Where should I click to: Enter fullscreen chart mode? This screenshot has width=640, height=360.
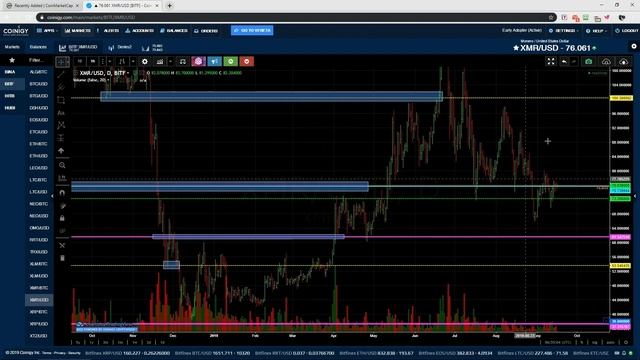pos(551,62)
